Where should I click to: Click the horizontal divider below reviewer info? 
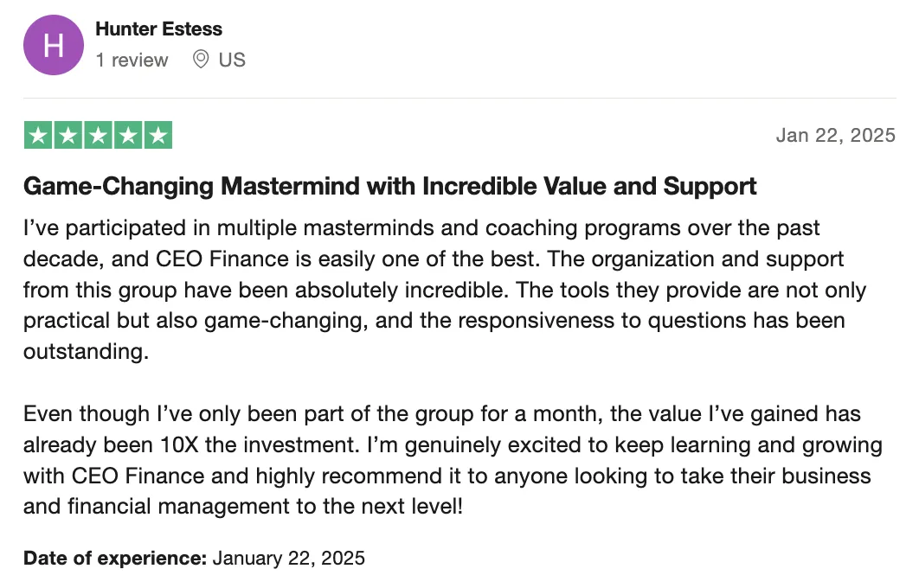coord(459,98)
